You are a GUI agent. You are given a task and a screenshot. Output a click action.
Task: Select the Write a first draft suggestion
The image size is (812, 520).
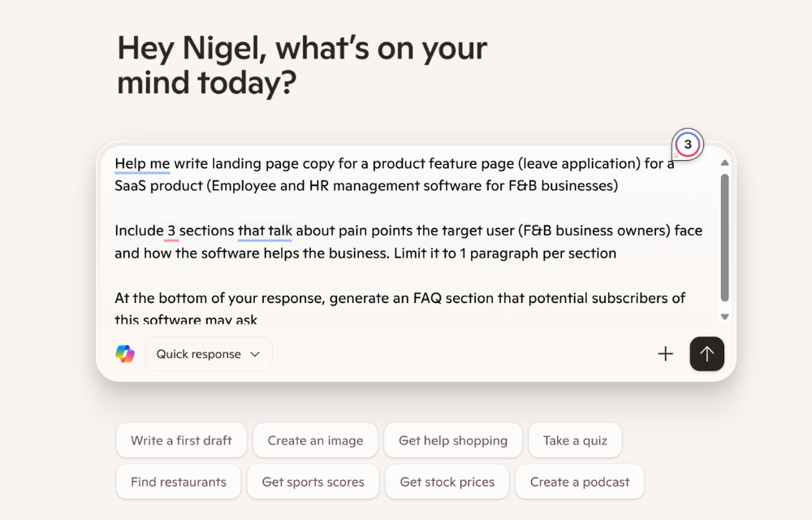(x=181, y=440)
